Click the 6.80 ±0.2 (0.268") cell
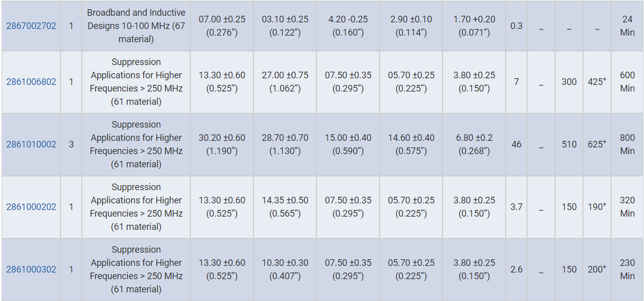Viewport: 644px width, 301px height. 474,144
